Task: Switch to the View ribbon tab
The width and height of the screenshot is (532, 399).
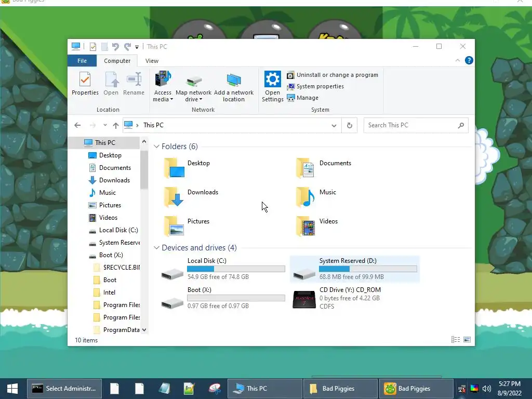Action: point(152,61)
